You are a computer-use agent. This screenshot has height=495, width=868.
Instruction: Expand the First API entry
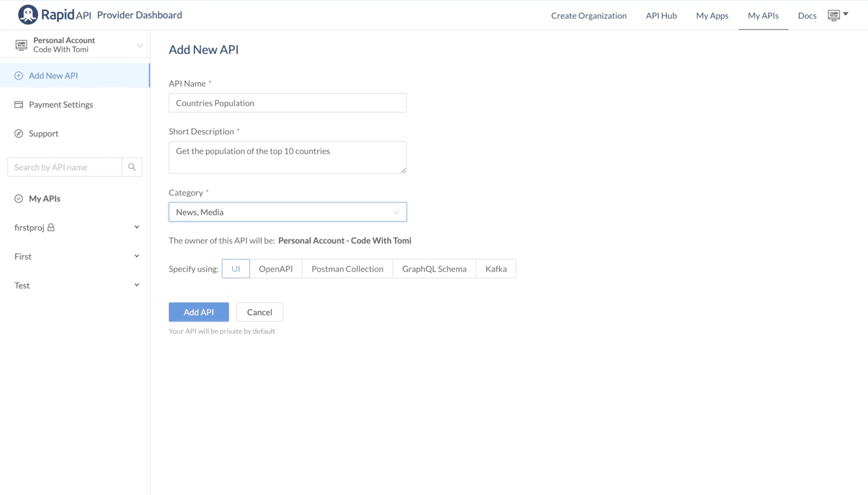point(137,256)
